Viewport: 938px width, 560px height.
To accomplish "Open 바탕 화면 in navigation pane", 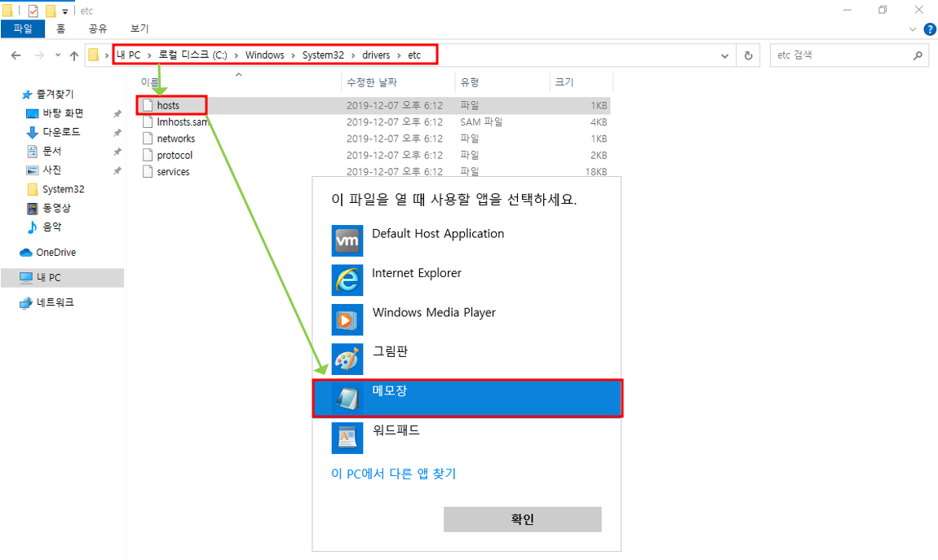I will tap(55, 113).
